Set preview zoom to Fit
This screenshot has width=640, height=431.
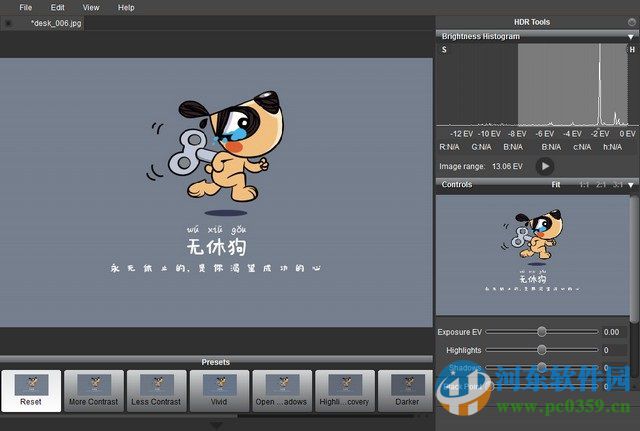(x=556, y=184)
